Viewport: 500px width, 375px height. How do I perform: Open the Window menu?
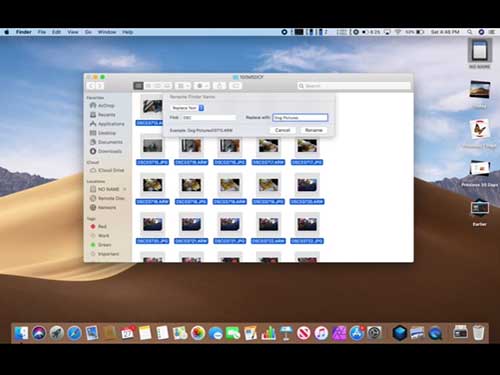107,32
